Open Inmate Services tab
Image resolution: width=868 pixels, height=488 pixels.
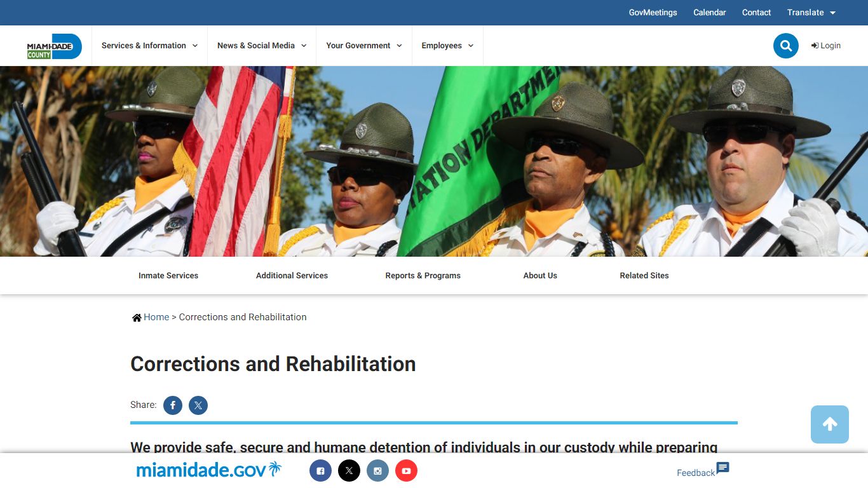[168, 276]
